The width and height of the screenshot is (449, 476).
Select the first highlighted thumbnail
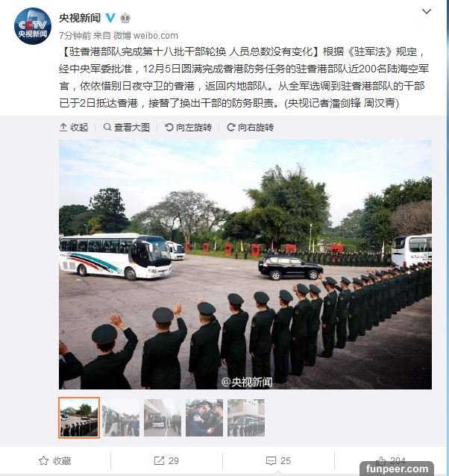pyautogui.click(x=79, y=418)
